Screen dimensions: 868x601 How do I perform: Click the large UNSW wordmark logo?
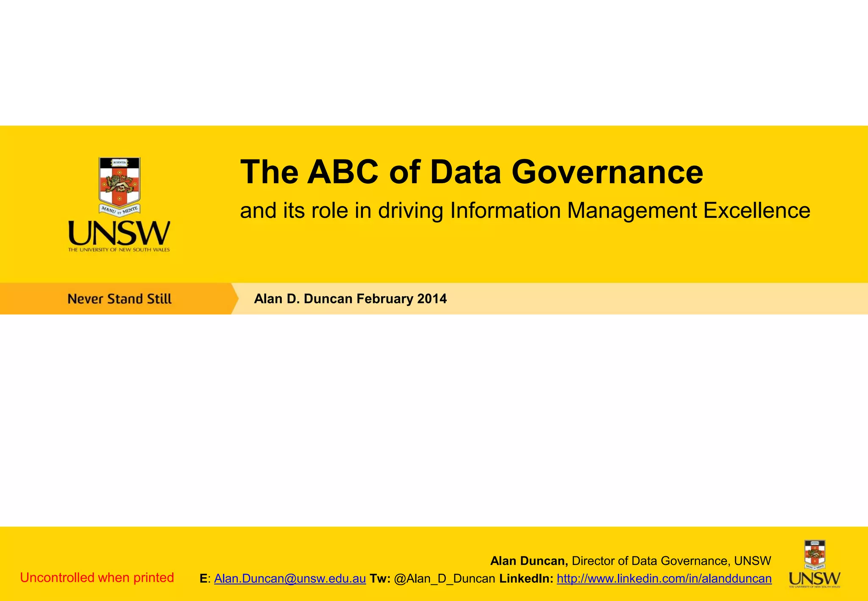119,233
